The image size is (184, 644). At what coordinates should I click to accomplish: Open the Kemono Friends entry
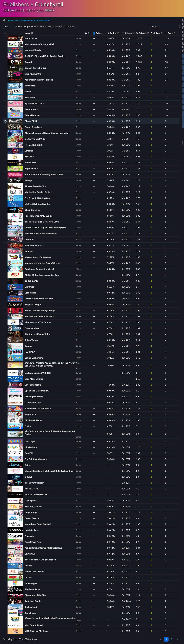[33, 50]
